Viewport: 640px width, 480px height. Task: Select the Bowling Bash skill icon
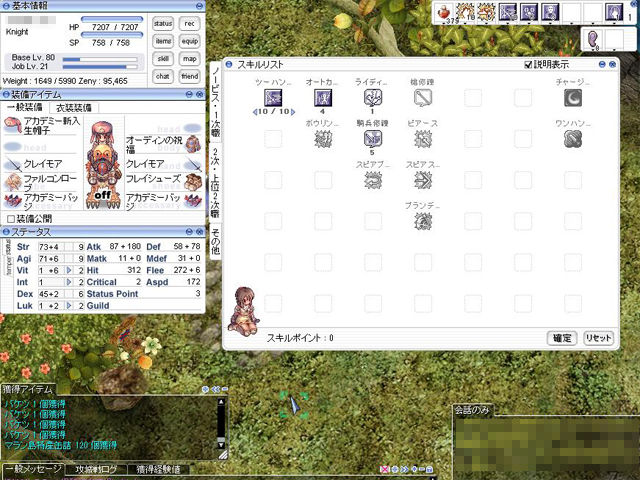(323, 140)
